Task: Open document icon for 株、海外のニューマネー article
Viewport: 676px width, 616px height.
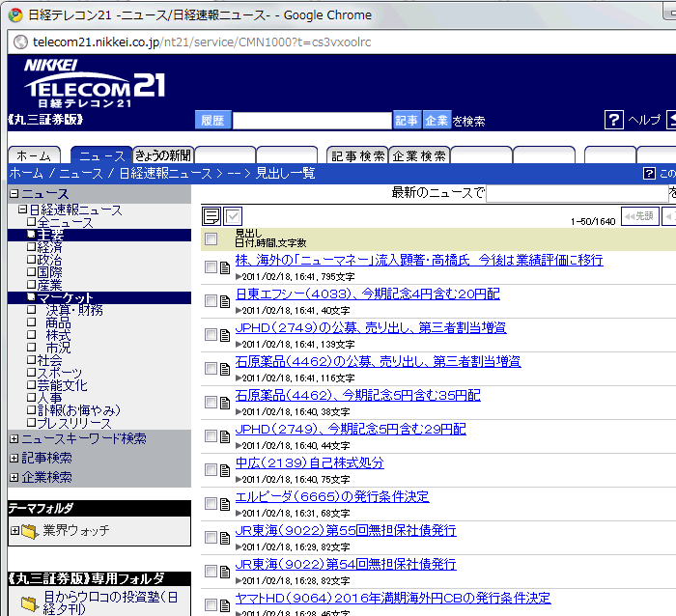Action: (225, 267)
